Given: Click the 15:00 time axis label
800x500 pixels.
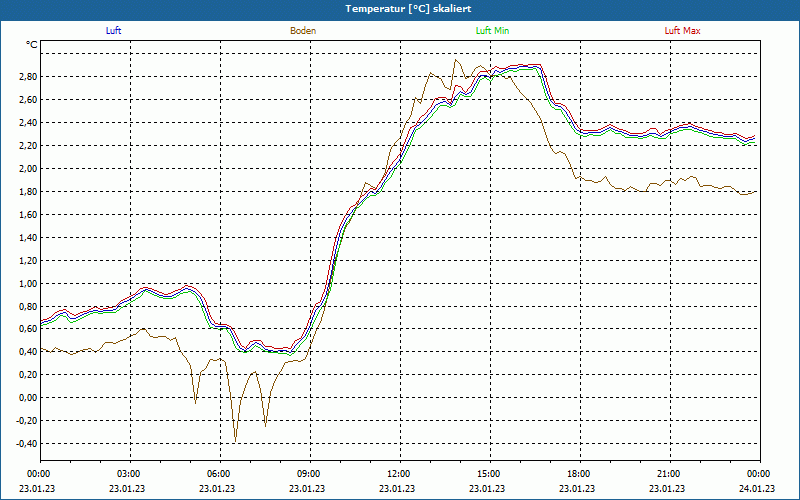Looking at the screenshot, I should [x=490, y=474].
